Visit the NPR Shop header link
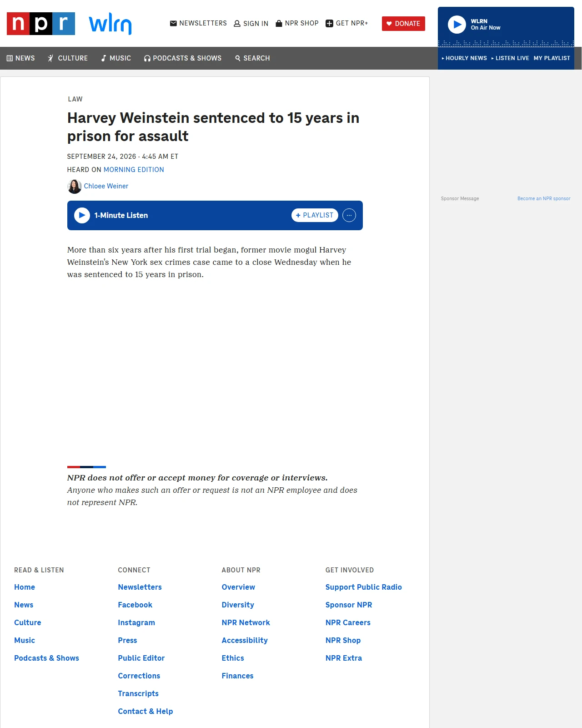Image resolution: width=582 pixels, height=728 pixels. 297,23
